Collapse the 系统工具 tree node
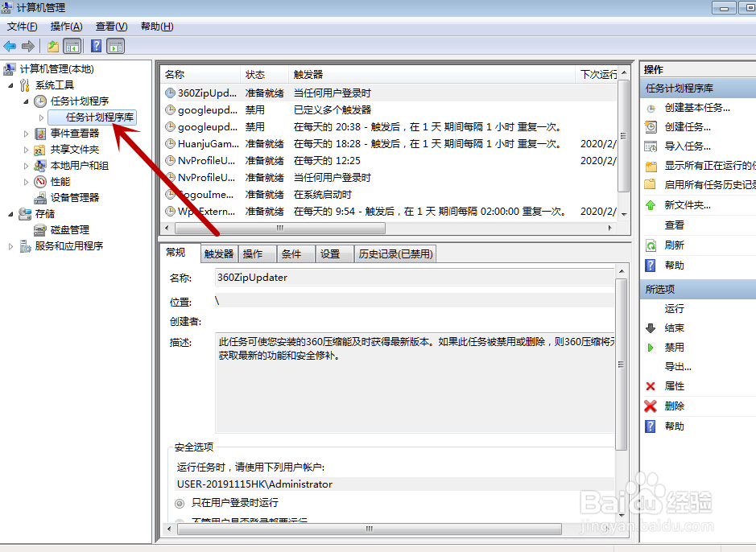 (x=9, y=85)
